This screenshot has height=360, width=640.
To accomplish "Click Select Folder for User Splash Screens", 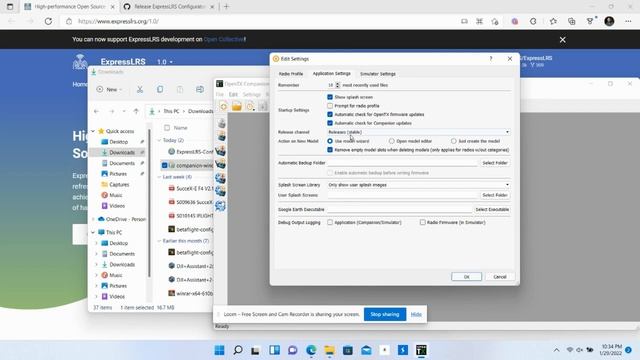I will coord(495,195).
